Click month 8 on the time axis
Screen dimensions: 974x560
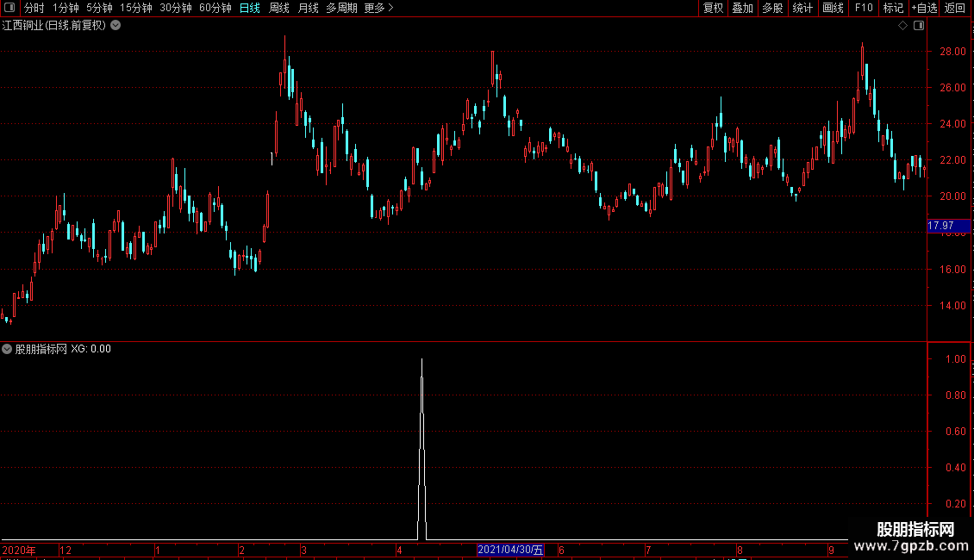(x=740, y=551)
